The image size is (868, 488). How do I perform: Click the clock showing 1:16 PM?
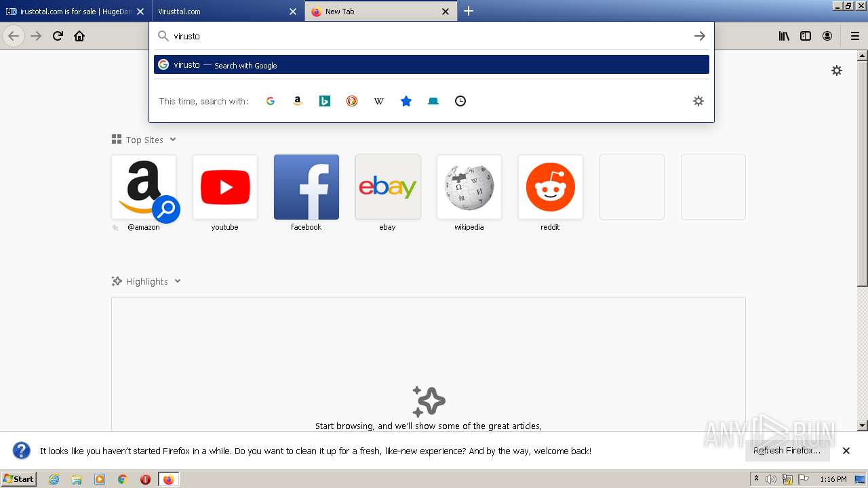833,479
